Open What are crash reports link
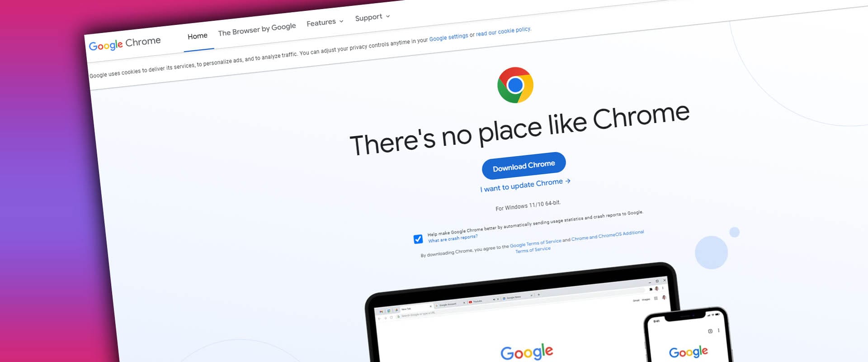Screen dimensions: 868x362 (453, 238)
